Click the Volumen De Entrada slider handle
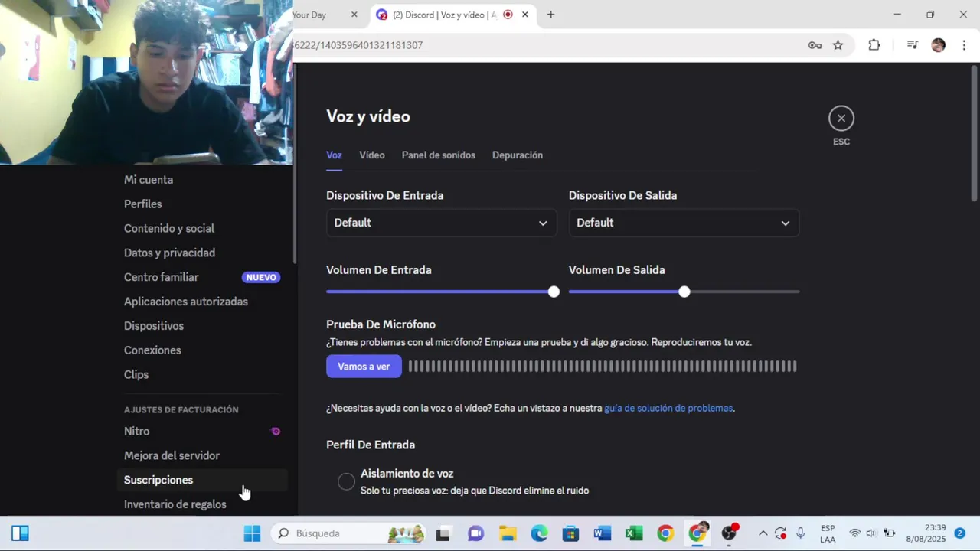 coord(554,292)
